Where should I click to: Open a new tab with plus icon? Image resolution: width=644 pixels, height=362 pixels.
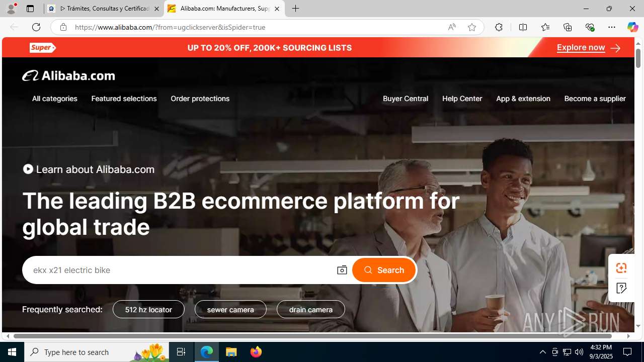296,9
